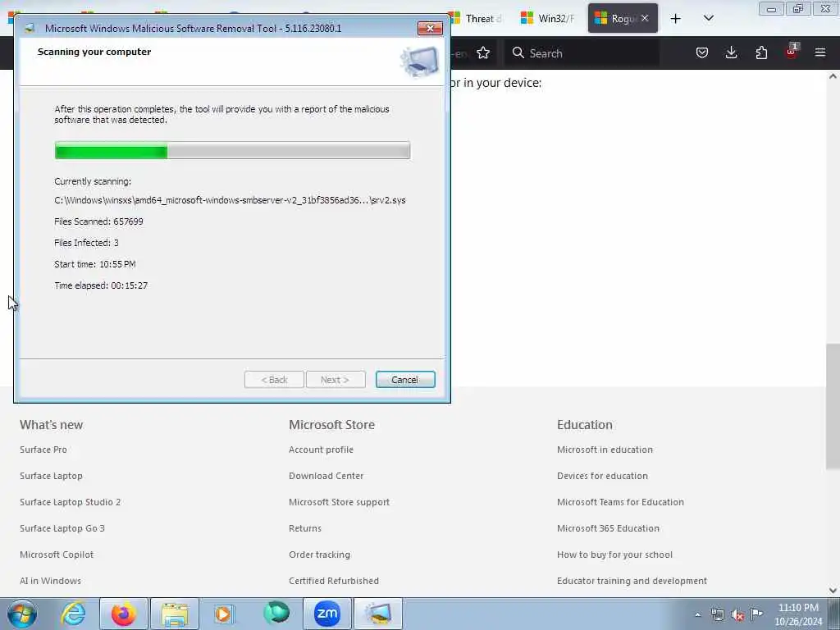Image resolution: width=840 pixels, height=630 pixels.
Task: Minimize the Firefox window
Action: point(771,8)
